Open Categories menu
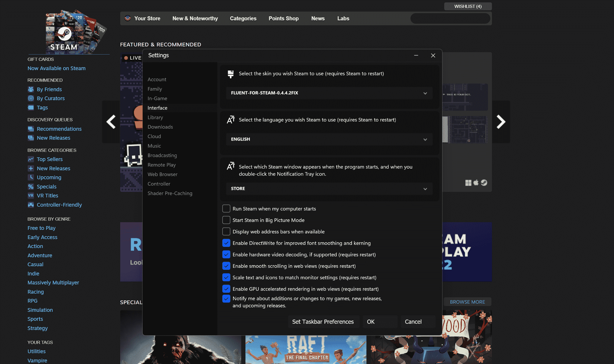Image resolution: width=614 pixels, height=364 pixels. [x=243, y=18]
